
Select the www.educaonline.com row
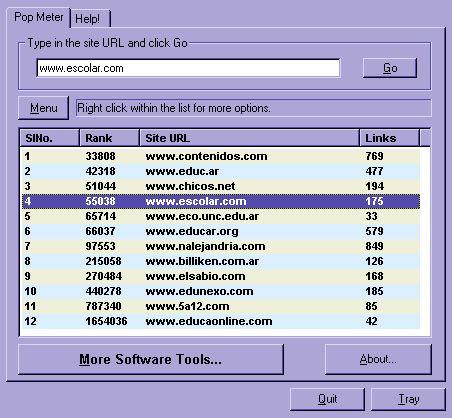(221, 321)
